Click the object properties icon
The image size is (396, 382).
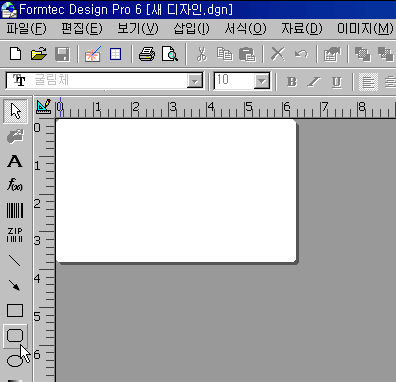[x=332, y=54]
